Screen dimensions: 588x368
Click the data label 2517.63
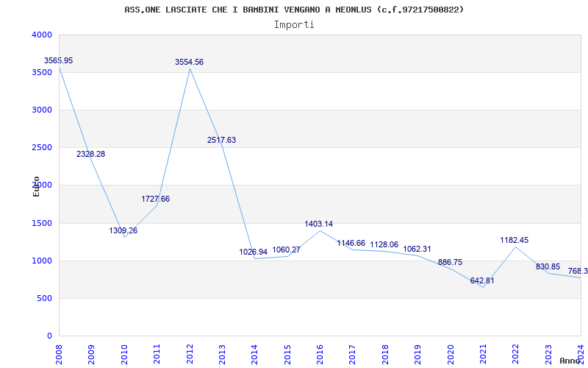click(222, 140)
